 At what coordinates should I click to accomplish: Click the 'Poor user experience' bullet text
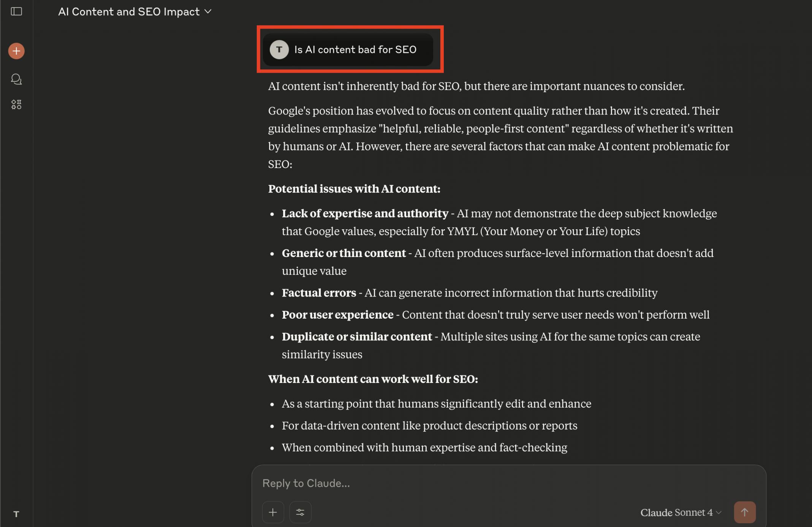(x=337, y=315)
